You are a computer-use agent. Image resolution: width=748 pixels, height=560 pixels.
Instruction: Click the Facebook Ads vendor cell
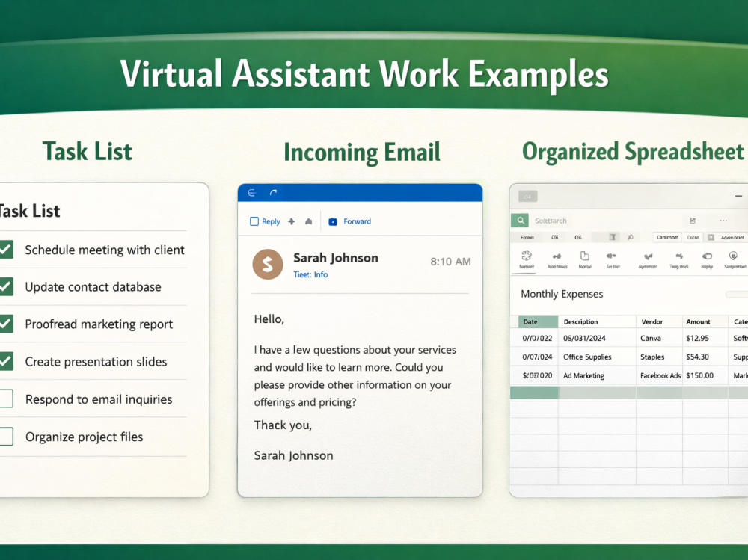(659, 375)
